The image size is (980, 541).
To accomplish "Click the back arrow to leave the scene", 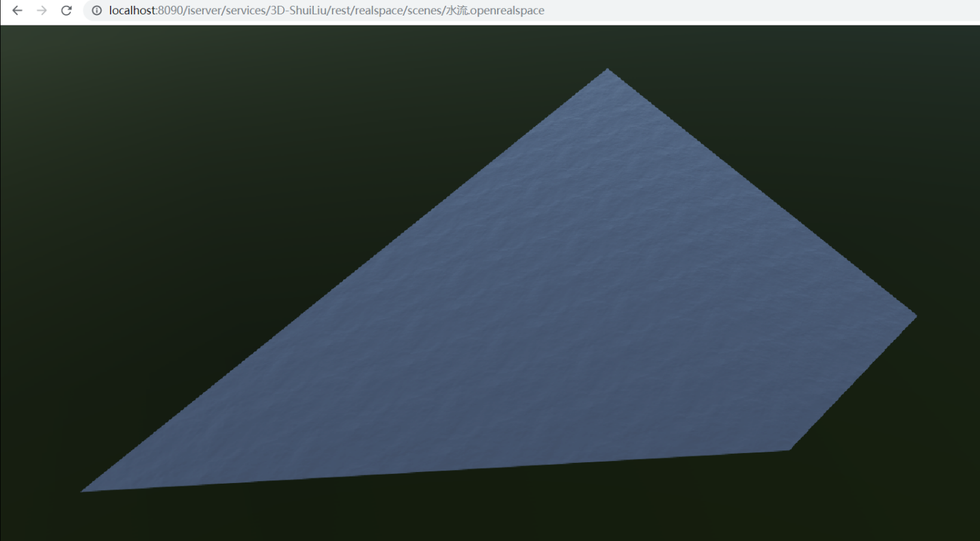I will tap(16, 10).
